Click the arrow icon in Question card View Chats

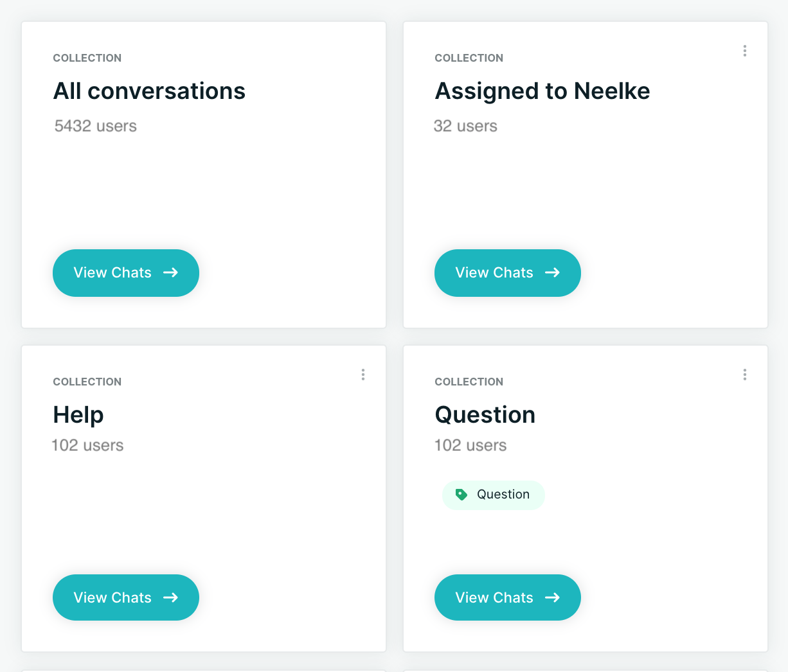coord(552,597)
